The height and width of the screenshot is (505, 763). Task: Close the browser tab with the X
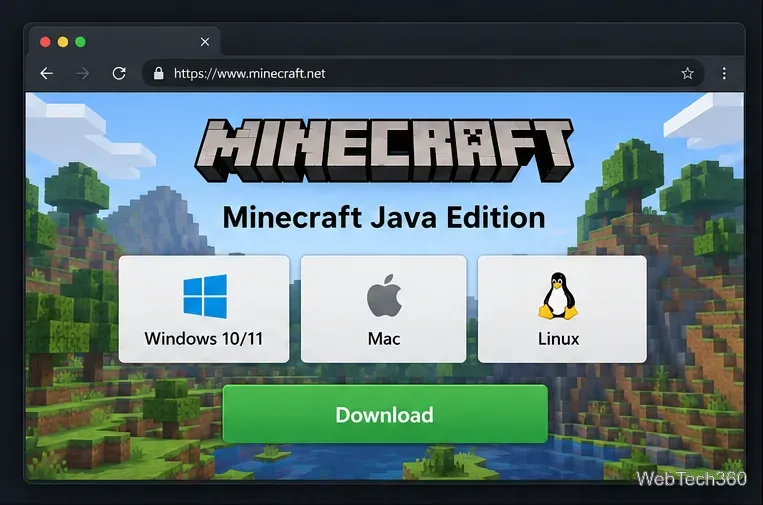click(x=205, y=42)
